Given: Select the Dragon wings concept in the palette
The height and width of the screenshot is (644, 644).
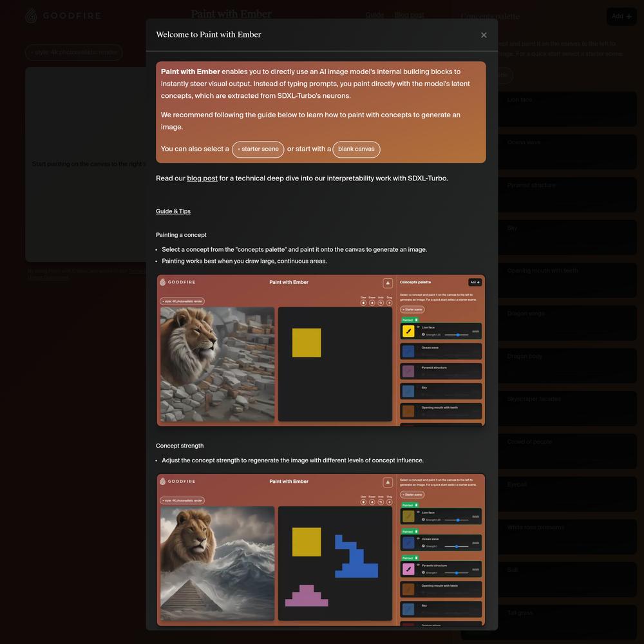Looking at the screenshot, I should tap(567, 323).
